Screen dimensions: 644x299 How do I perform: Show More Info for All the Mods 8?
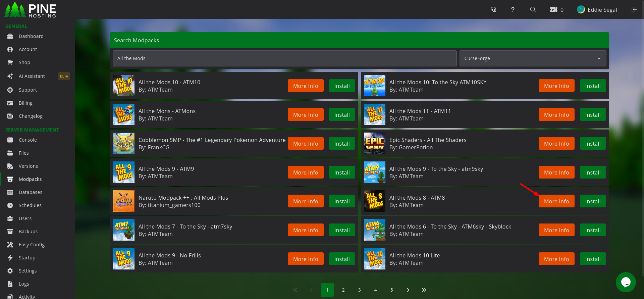(x=556, y=201)
